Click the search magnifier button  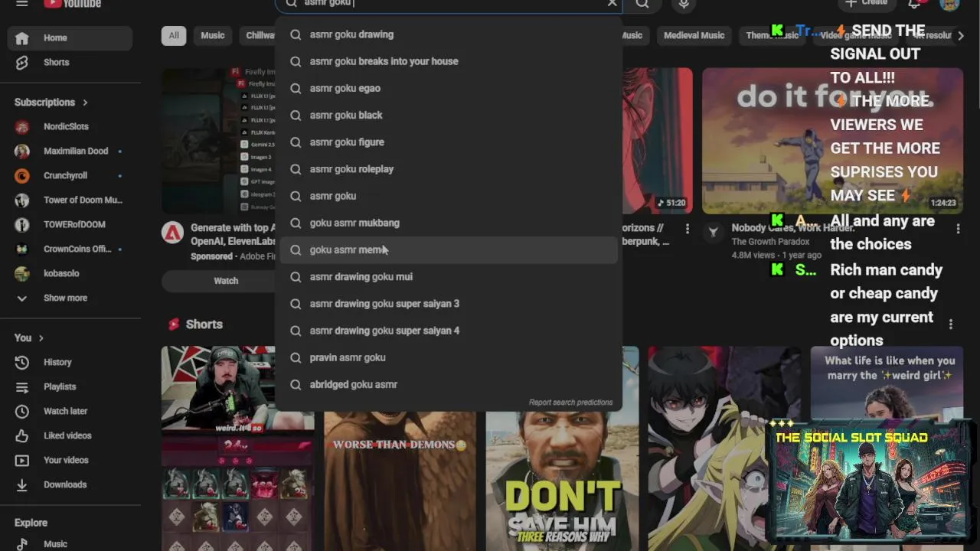(642, 3)
